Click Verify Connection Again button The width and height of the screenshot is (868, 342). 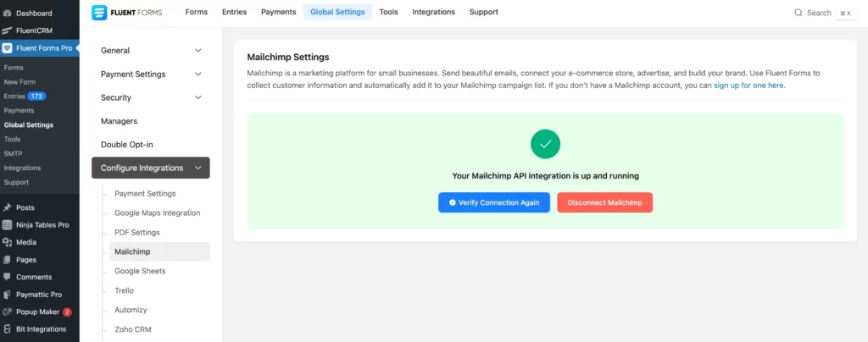494,202
